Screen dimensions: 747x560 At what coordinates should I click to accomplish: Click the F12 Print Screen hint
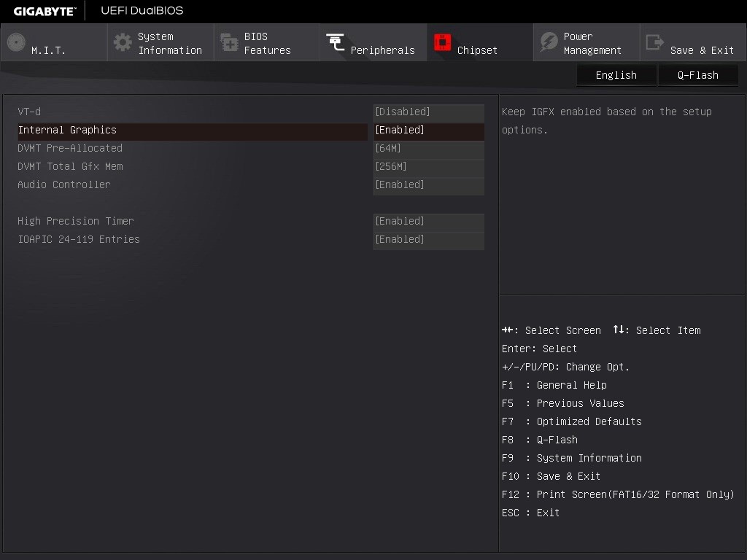(618, 495)
